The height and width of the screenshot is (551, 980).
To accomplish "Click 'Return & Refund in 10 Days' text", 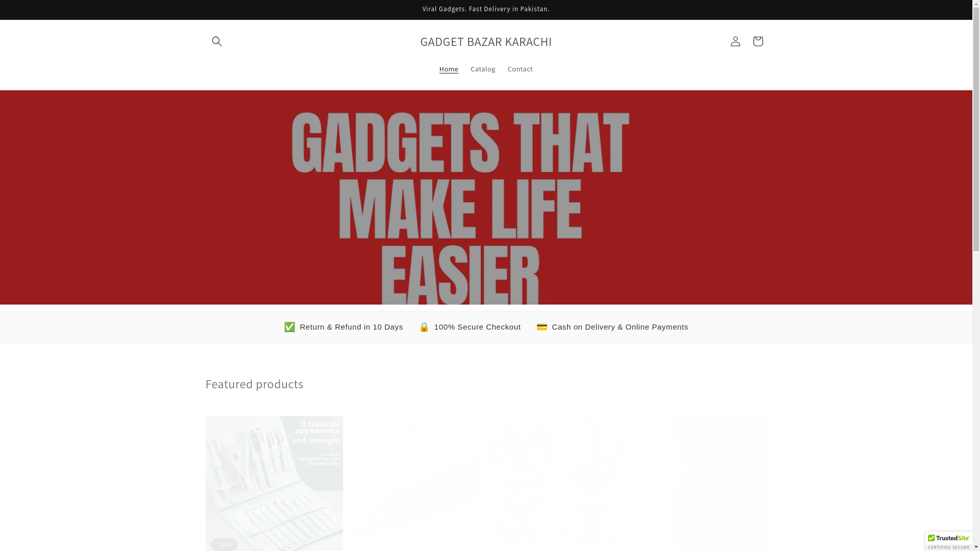I will coord(351,327).
